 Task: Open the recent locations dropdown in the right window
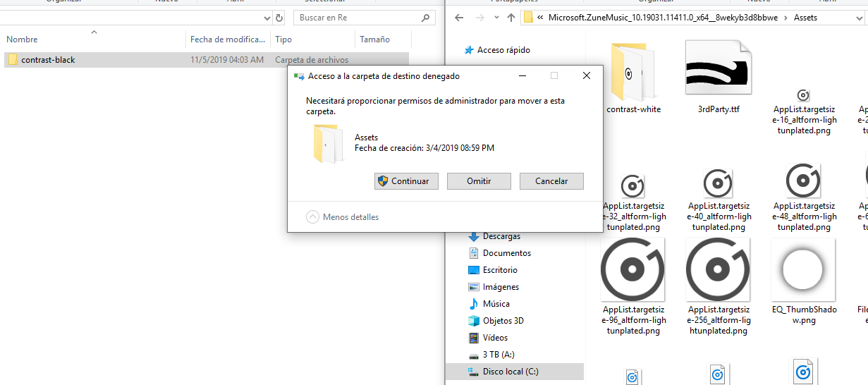[496, 18]
